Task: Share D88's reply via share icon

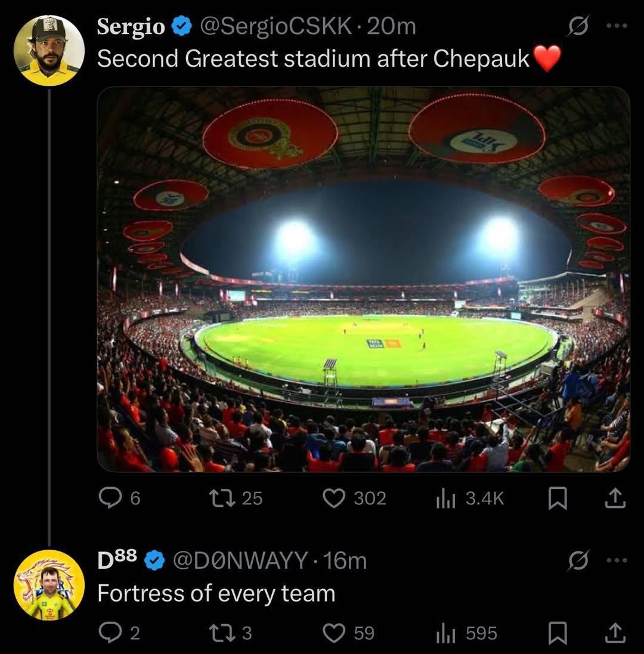Action: pyautogui.click(x=615, y=633)
